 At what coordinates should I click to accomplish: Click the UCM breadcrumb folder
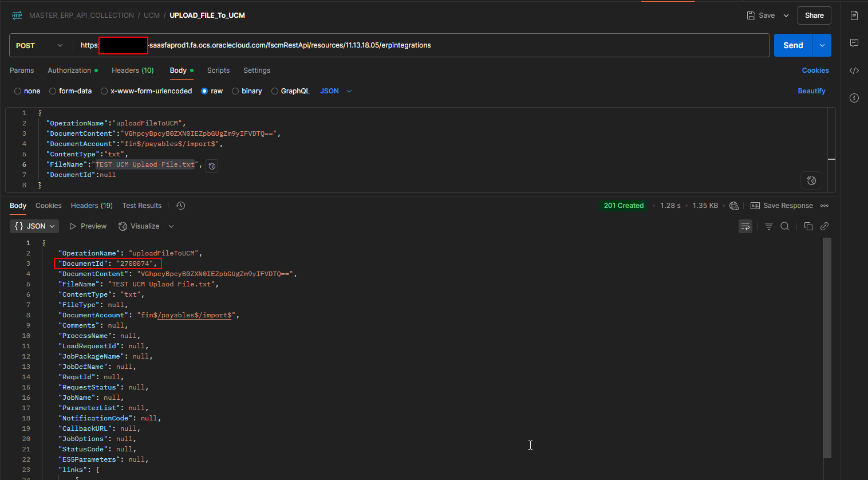pos(152,15)
